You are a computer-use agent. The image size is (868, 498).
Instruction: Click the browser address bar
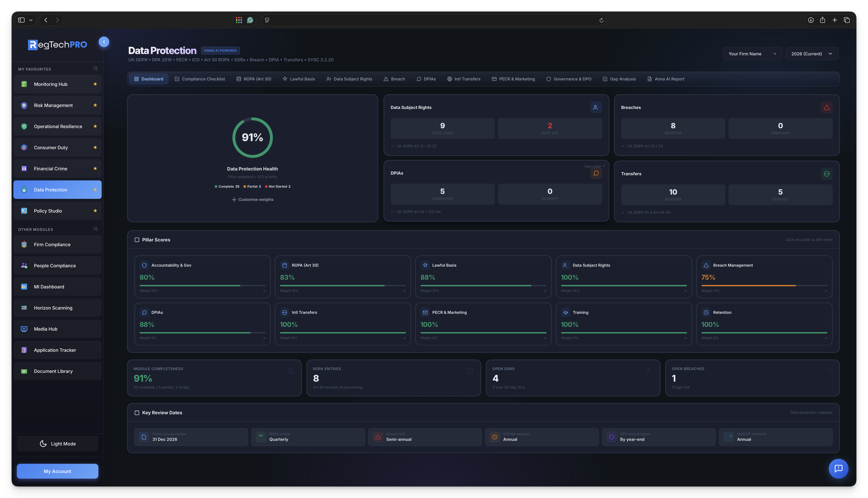(x=434, y=20)
